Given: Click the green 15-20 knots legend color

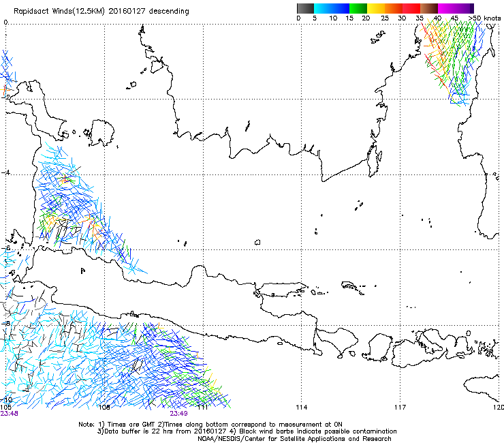Looking at the screenshot, I should pyautogui.click(x=358, y=8).
